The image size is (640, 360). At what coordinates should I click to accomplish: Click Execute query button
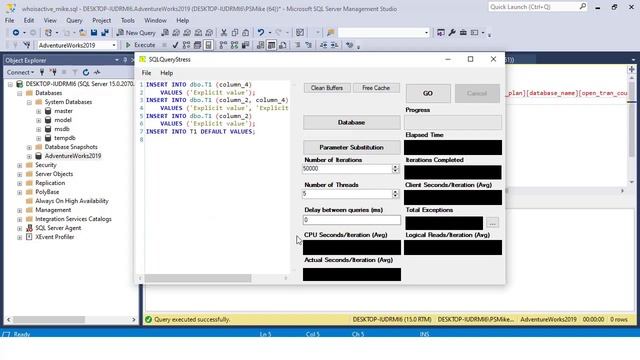140,45
